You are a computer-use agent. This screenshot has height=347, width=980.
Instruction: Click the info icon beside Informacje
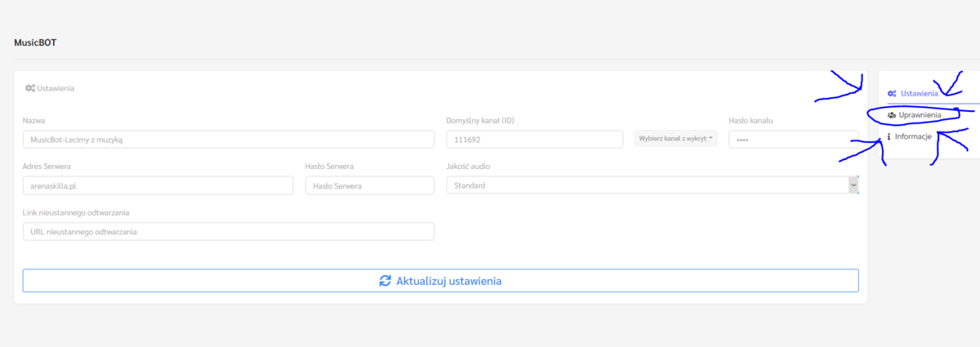tap(889, 136)
